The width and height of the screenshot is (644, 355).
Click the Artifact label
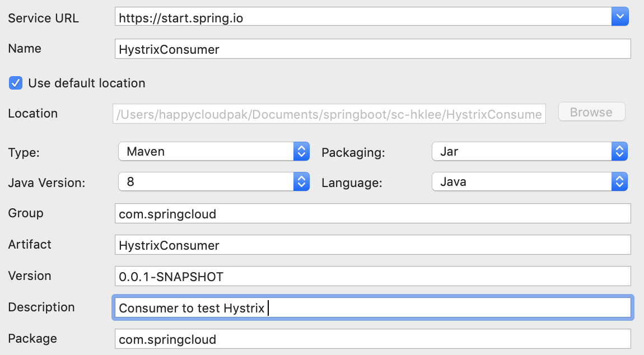(x=30, y=245)
